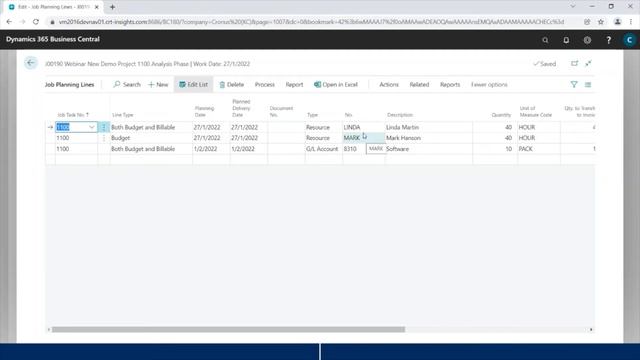Image resolution: width=640 pixels, height=360 pixels.
Task: Open the user account avatar C
Action: [x=629, y=40]
